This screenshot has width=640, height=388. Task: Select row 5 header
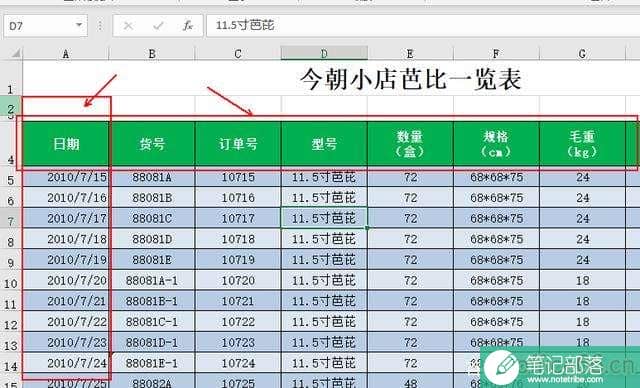coord(11,177)
